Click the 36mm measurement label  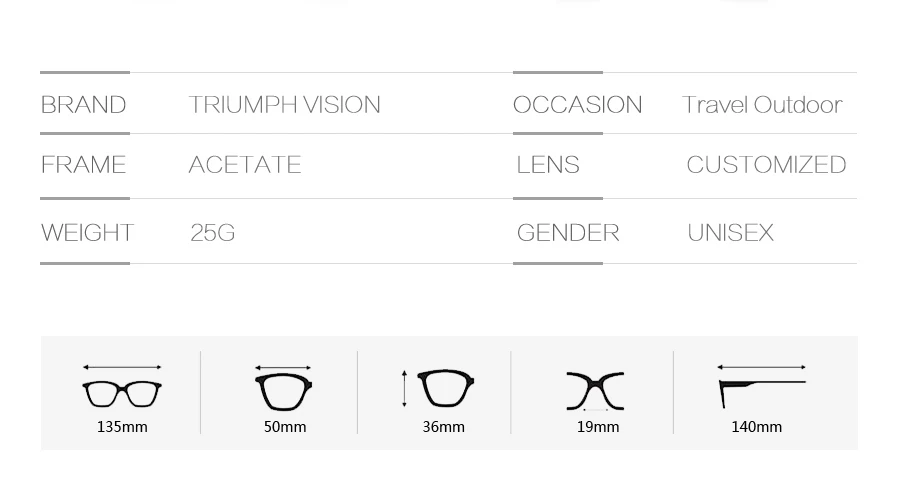444,427
